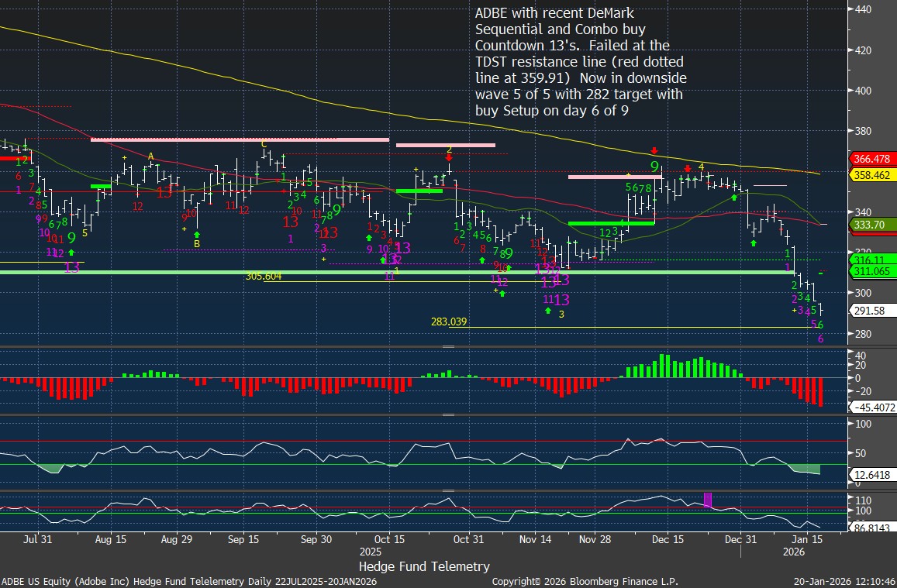This screenshot has height=588, width=897.
Task: Click the purple bar marker in bottom panel
Action: [x=707, y=500]
